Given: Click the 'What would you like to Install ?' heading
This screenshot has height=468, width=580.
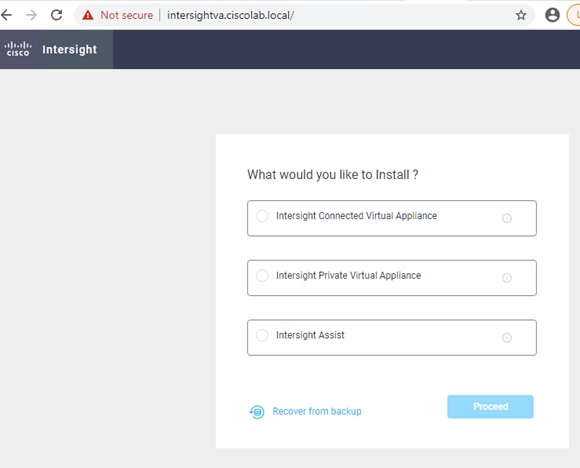Looking at the screenshot, I should (333, 175).
